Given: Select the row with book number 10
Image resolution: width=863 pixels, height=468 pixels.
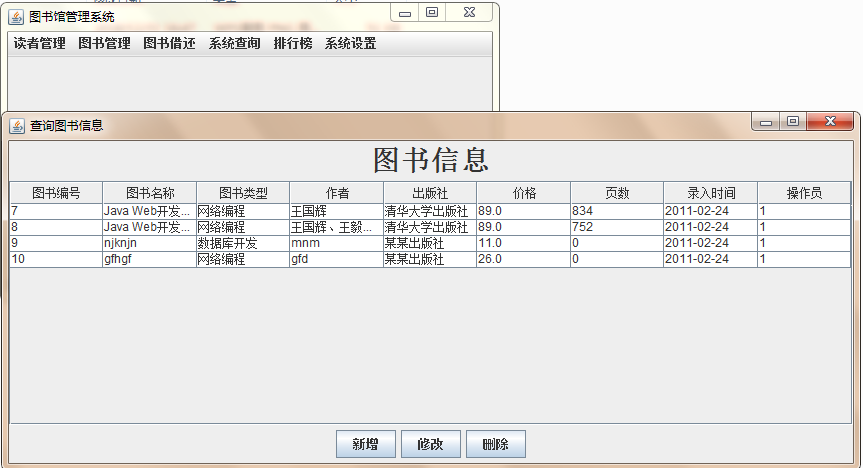Looking at the screenshot, I should (430, 259).
